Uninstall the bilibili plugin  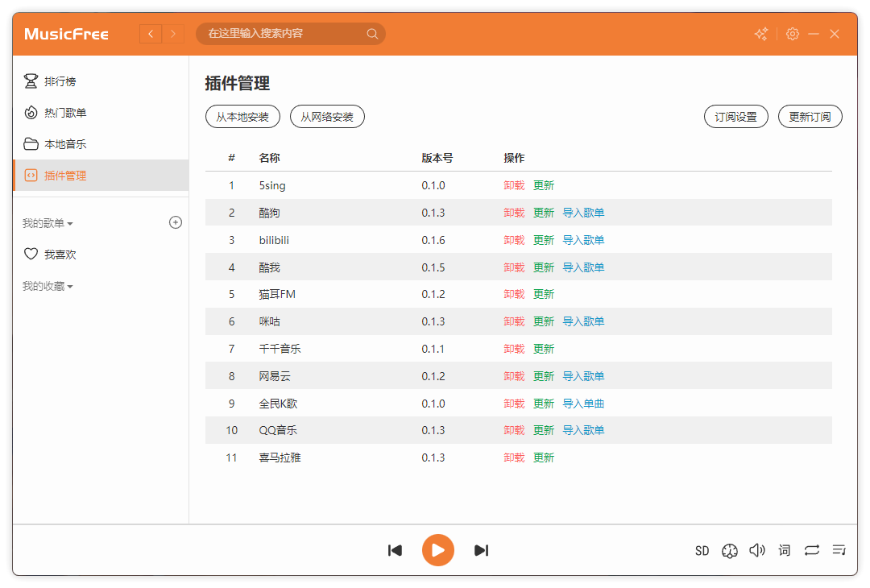tap(514, 240)
